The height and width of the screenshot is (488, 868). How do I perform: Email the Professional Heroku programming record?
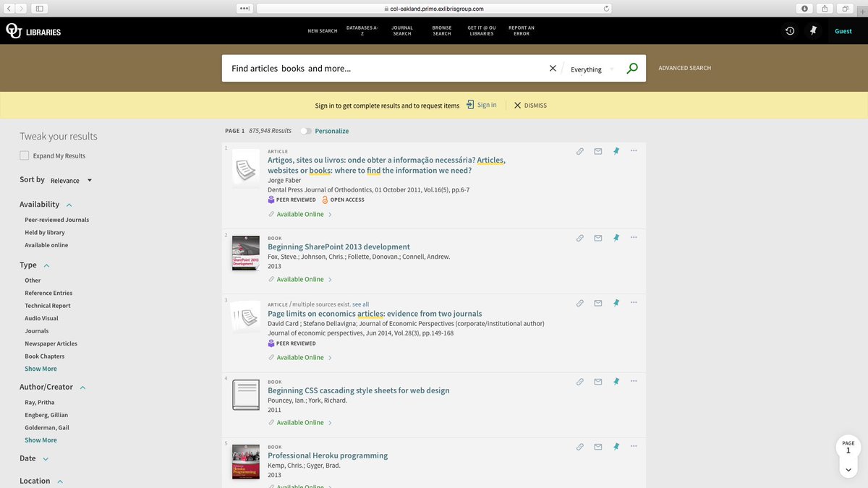(x=598, y=447)
